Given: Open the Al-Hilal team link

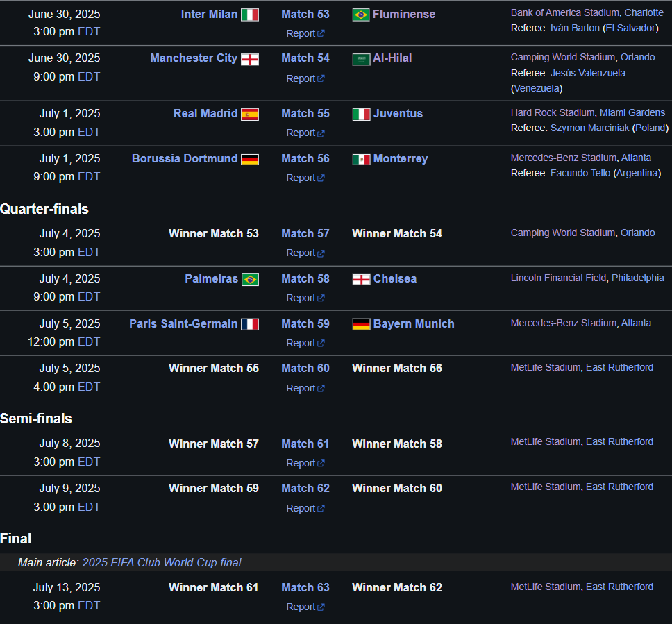Looking at the screenshot, I should point(392,58).
